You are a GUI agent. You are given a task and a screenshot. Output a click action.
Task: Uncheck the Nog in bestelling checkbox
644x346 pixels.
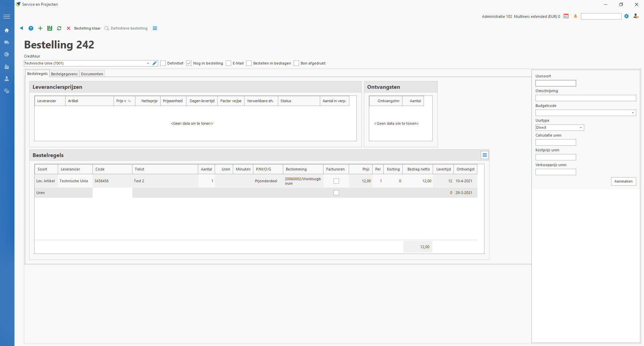[x=189, y=63]
